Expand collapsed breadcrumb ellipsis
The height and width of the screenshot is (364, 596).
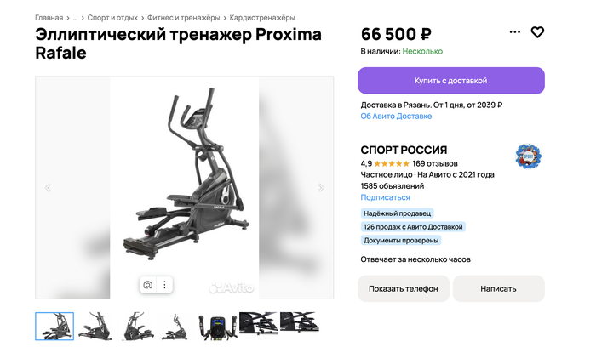pyautogui.click(x=75, y=18)
